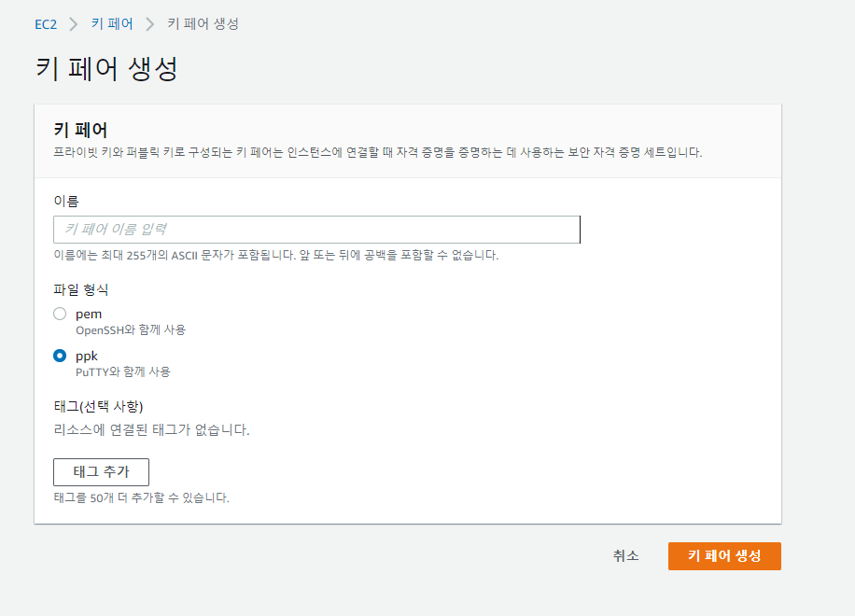Click the 키 페어 panel heading

click(x=80, y=131)
